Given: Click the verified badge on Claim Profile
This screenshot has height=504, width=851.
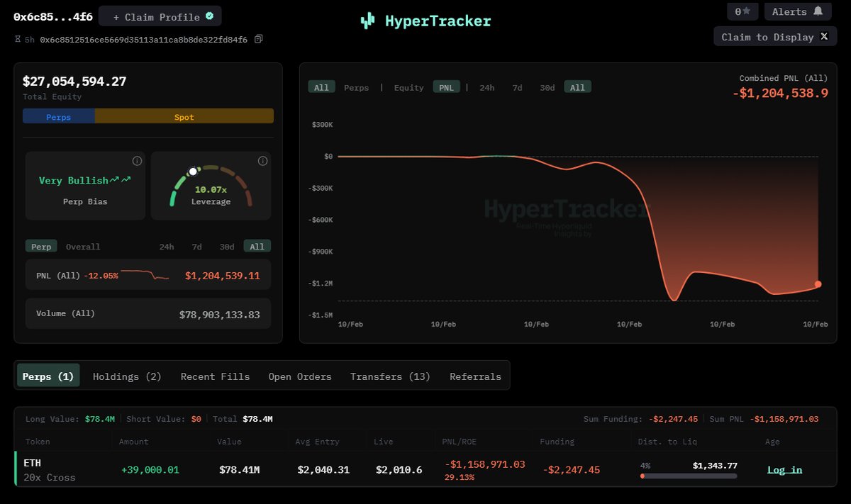Looking at the screenshot, I should [209, 16].
